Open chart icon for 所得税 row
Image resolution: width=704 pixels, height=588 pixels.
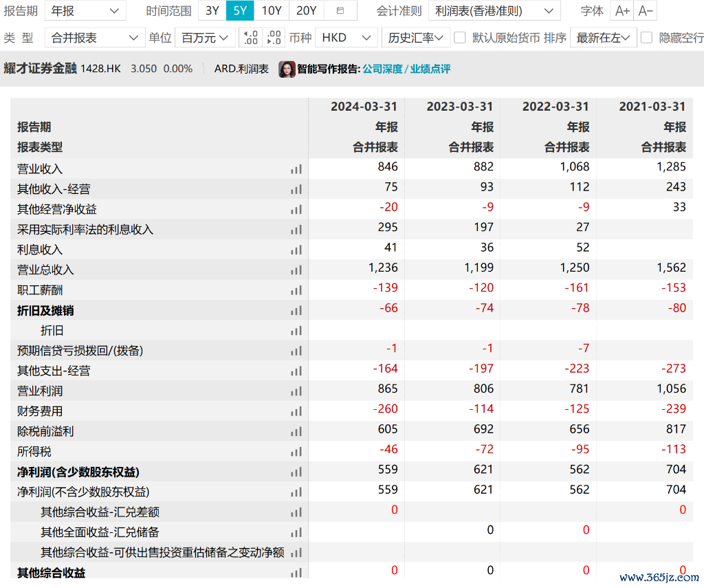[296, 453]
